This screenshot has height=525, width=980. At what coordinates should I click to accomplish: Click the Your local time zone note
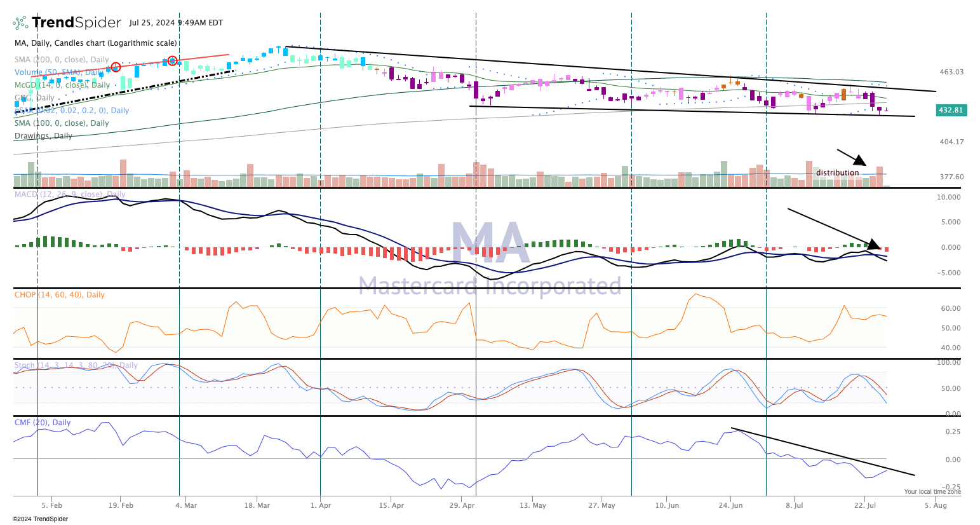[932, 492]
